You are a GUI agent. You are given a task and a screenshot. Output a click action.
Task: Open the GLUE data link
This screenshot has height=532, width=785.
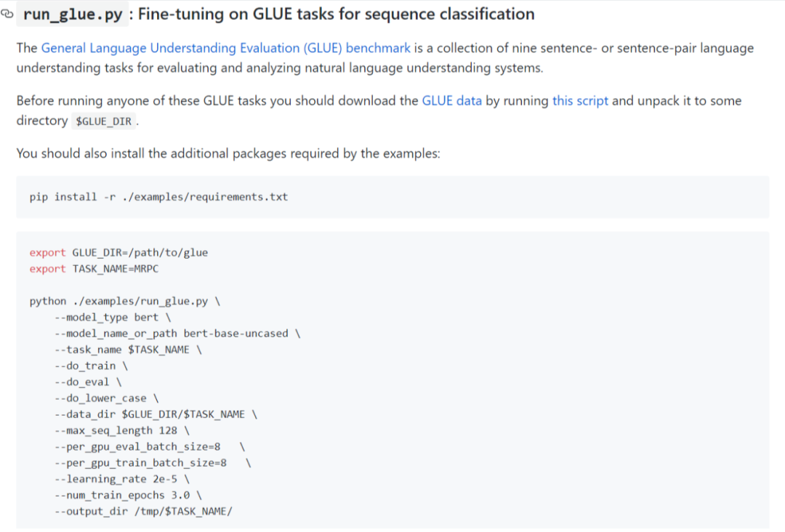coord(451,101)
